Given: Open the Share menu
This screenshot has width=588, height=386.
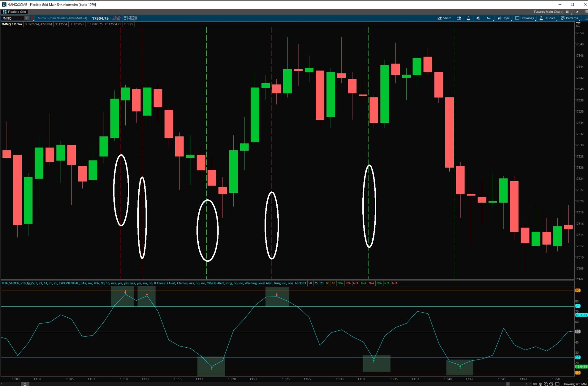Looking at the screenshot, I should 444,18.
